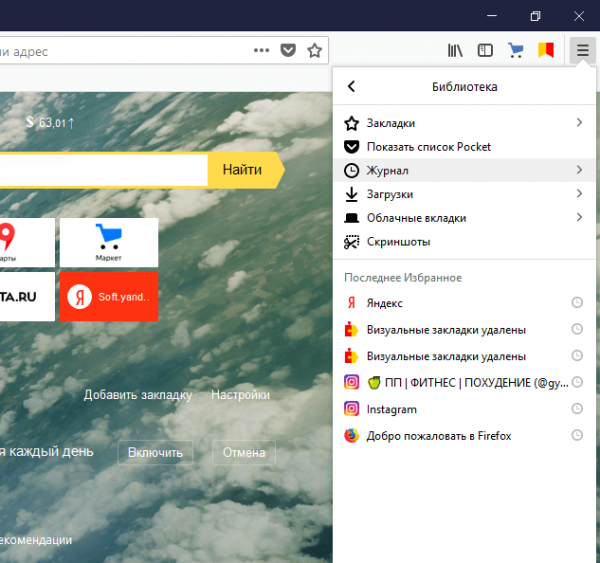Go back from the Библиотека panel
This screenshot has width=600, height=563.
(351, 86)
